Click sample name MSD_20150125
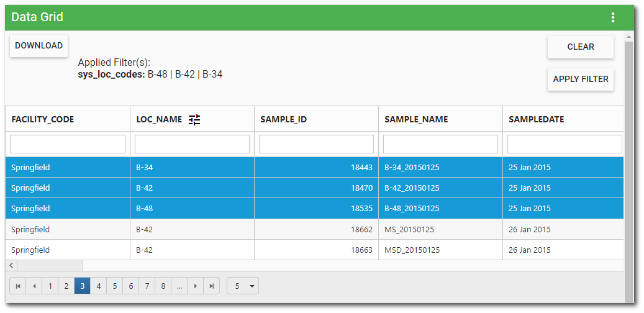This screenshot has width=644, height=313. tap(412, 250)
